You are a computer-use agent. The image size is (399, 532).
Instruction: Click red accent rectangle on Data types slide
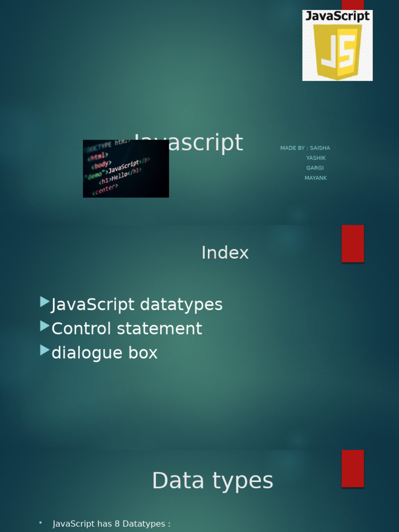tap(353, 469)
